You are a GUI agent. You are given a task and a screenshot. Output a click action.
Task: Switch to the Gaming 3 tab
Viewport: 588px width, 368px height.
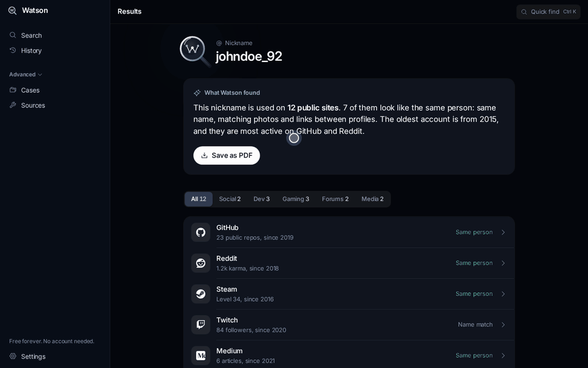[296, 199]
